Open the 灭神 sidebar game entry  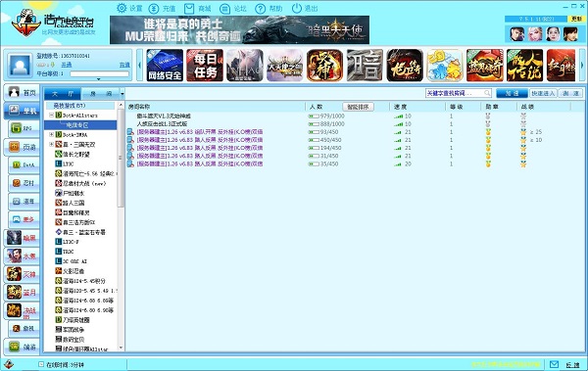pos(22,274)
